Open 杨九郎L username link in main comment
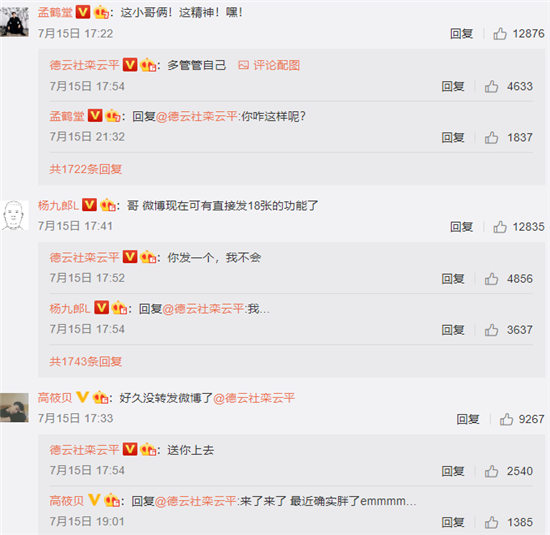This screenshot has height=535, width=550. click(x=58, y=206)
